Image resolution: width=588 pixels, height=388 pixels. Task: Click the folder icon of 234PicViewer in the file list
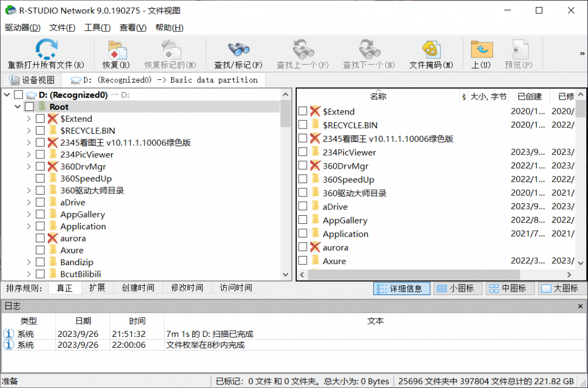(x=315, y=152)
